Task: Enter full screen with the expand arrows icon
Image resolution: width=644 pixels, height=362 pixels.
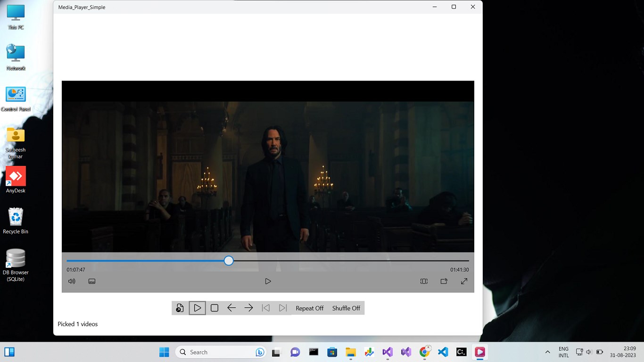Action: [x=464, y=281]
